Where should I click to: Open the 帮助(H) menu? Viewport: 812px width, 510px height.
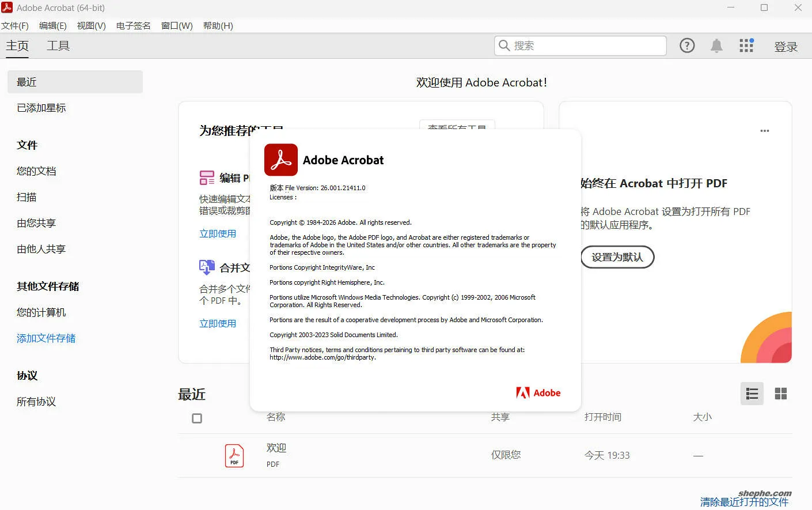[x=218, y=25]
